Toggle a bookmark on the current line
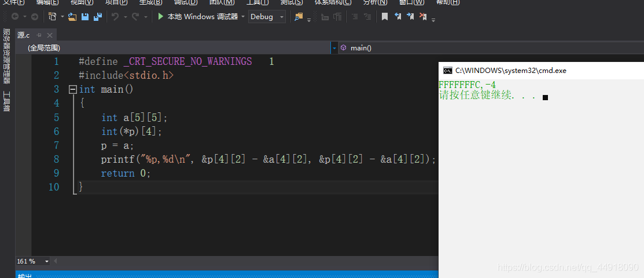 [385, 17]
